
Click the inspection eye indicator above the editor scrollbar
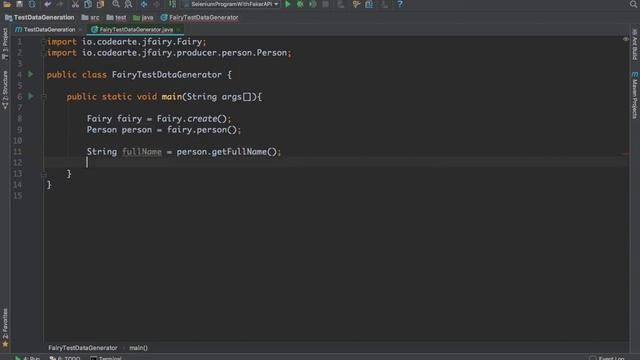(x=626, y=39)
